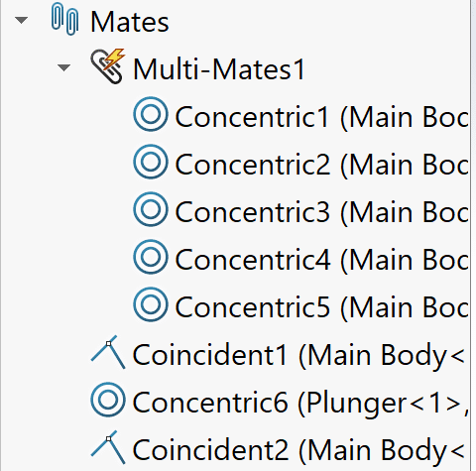Select the Concentric5 mate entry
This screenshot has height=471, width=476.
tap(321, 307)
